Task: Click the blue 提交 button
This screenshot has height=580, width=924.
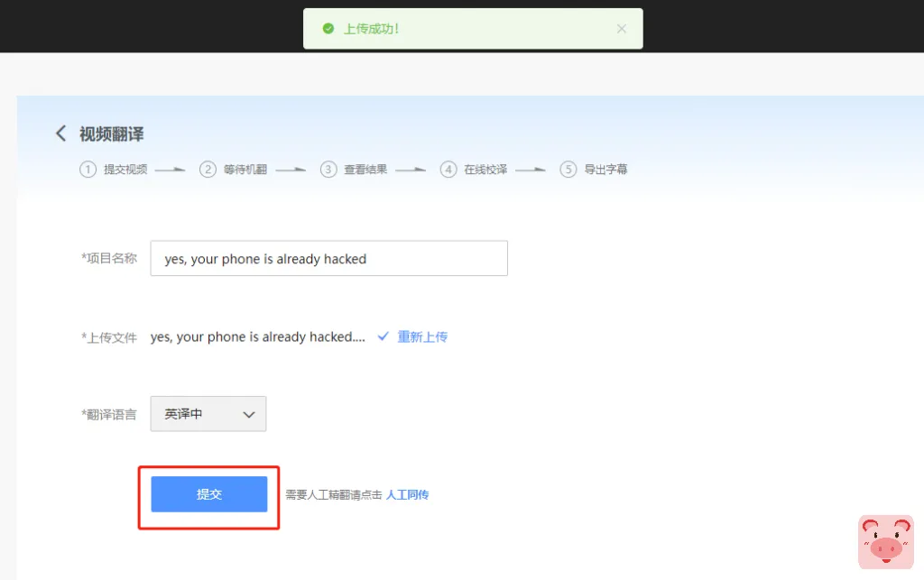Action: click(209, 494)
